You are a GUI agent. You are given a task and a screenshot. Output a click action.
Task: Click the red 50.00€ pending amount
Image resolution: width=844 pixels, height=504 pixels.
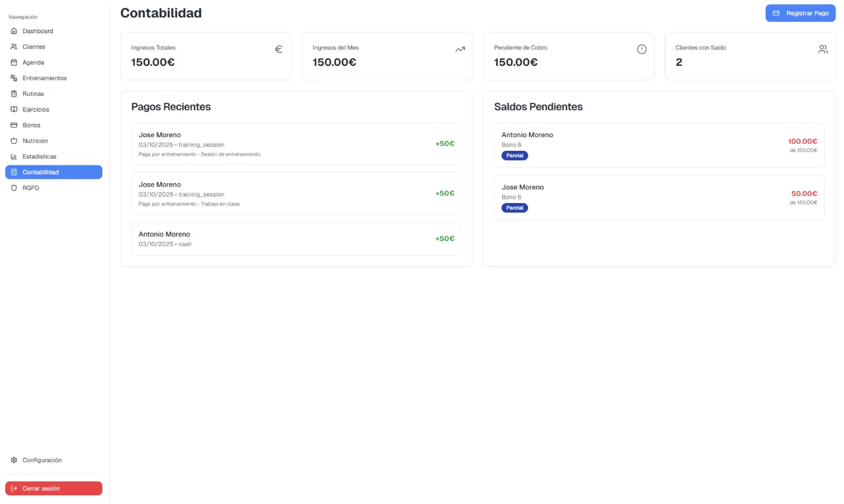(804, 193)
